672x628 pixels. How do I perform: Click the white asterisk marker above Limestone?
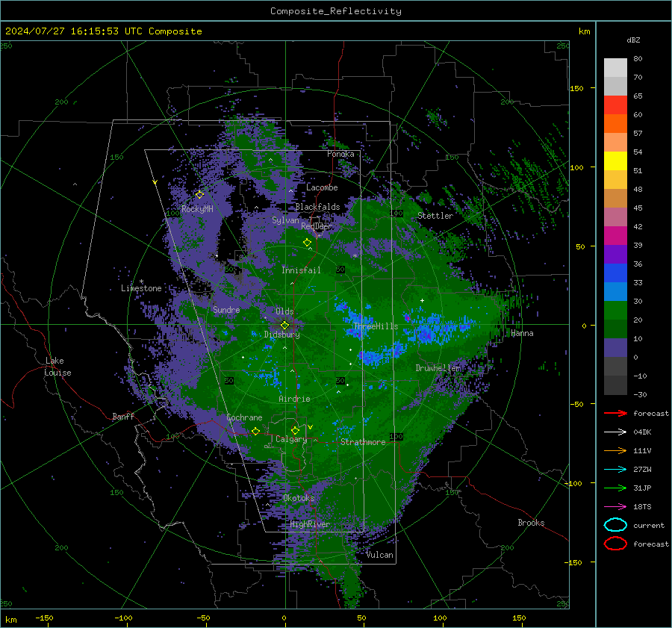141,282
